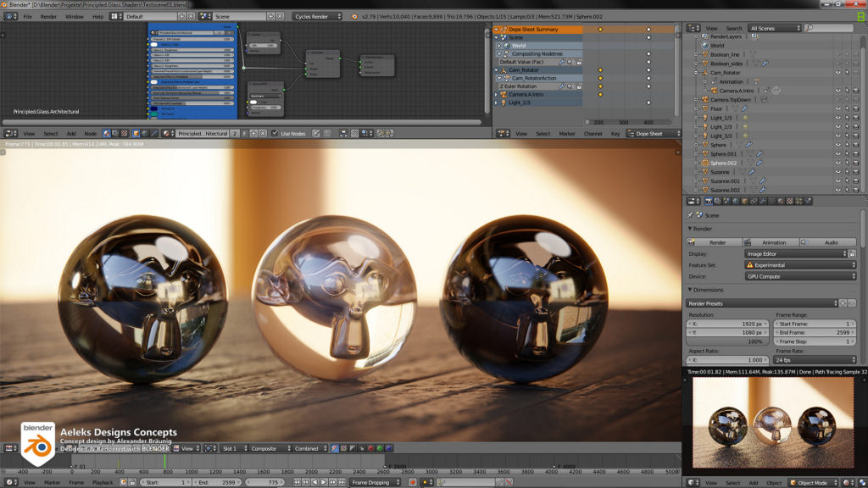This screenshot has height=488, width=868.
Task: Click the Light_1/3 lamp icon in outliner
Action: click(705, 118)
